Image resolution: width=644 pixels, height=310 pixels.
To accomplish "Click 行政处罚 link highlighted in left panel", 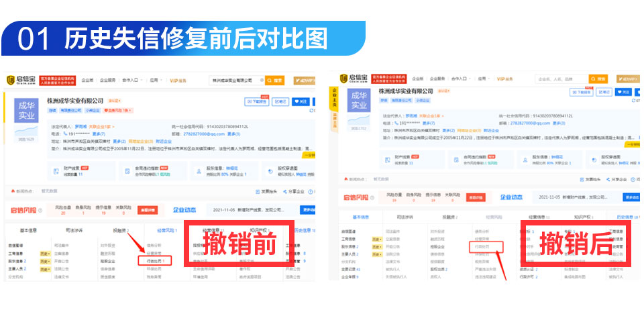I will [156, 260].
